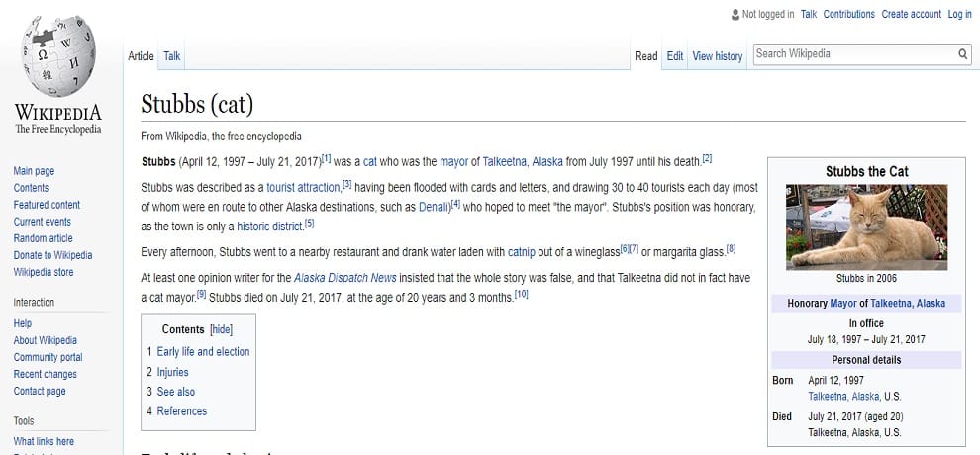Follow the catnip link

click(x=522, y=252)
